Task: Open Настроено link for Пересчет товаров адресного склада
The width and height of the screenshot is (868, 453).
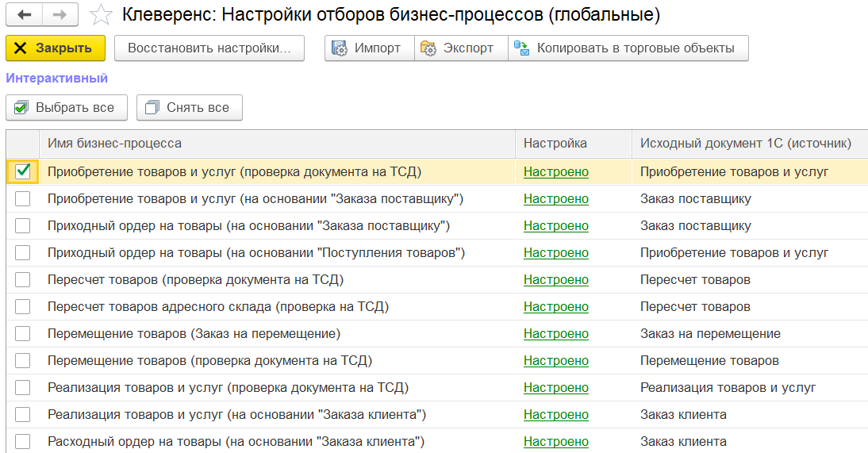Action: click(x=555, y=307)
